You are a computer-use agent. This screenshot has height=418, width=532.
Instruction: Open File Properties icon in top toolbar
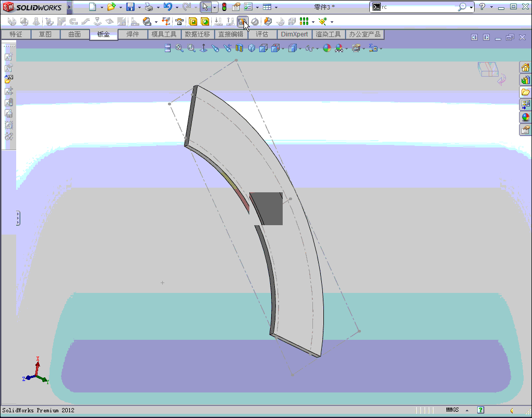click(x=236, y=7)
